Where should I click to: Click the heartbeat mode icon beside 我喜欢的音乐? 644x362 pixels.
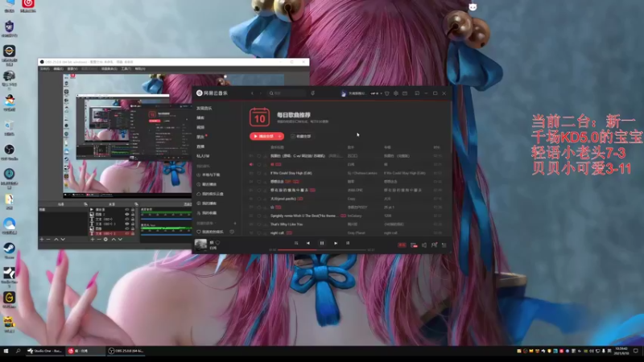pos(232,232)
